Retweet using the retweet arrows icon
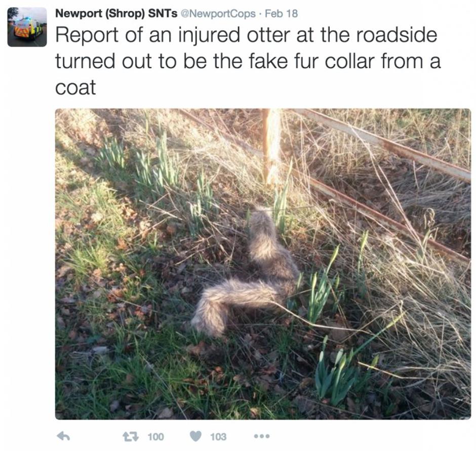The width and height of the screenshot is (476, 451). 131,437
